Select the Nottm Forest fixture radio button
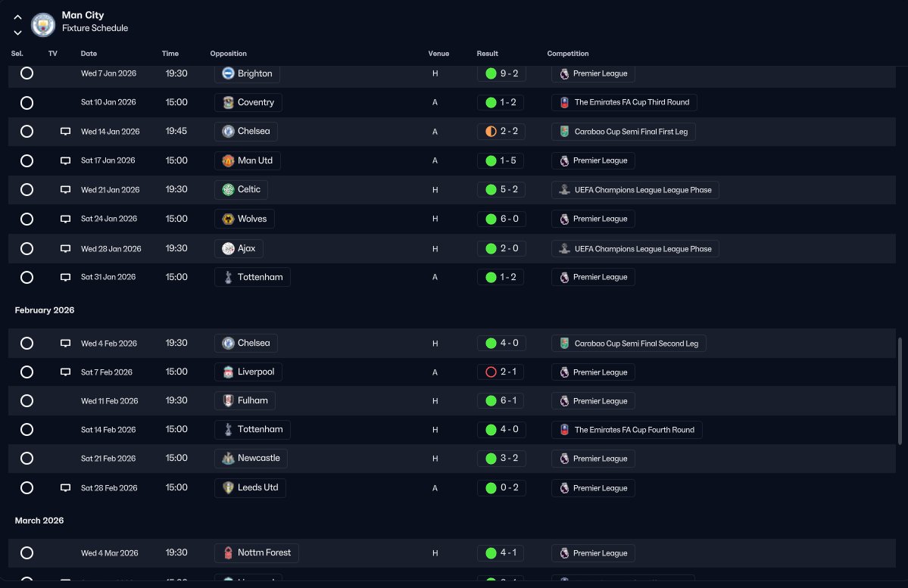Image resolution: width=908 pixels, height=588 pixels. tap(27, 552)
